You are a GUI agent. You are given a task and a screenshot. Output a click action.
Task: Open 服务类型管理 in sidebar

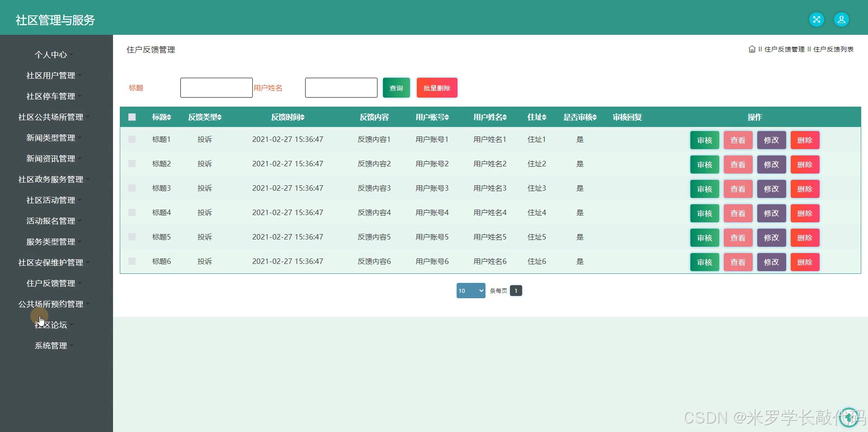pyautogui.click(x=54, y=242)
